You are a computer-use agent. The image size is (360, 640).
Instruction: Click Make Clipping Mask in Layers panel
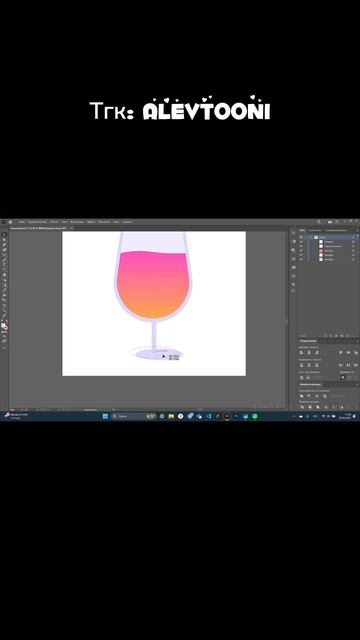click(x=336, y=336)
